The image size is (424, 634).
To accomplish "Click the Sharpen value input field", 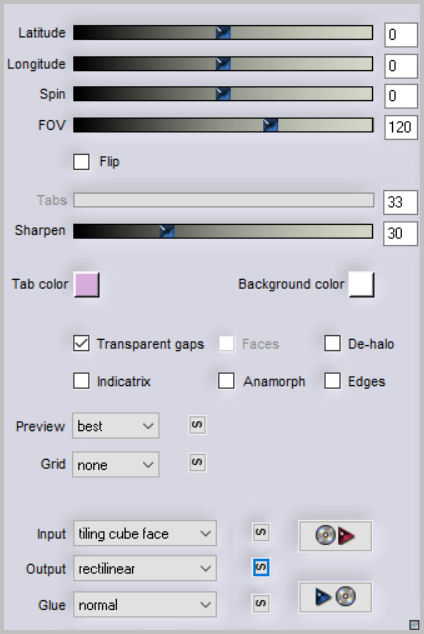I will (400, 233).
